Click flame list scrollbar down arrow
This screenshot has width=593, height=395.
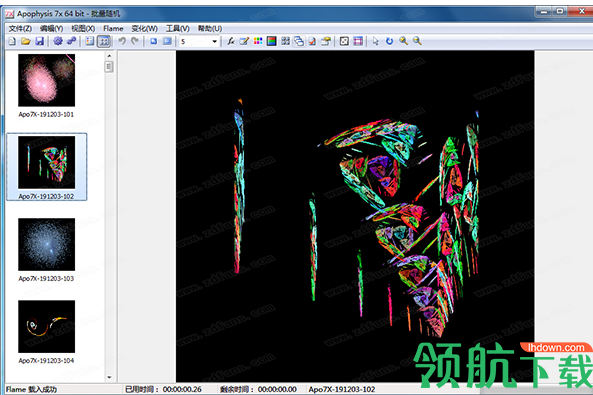pos(109,377)
